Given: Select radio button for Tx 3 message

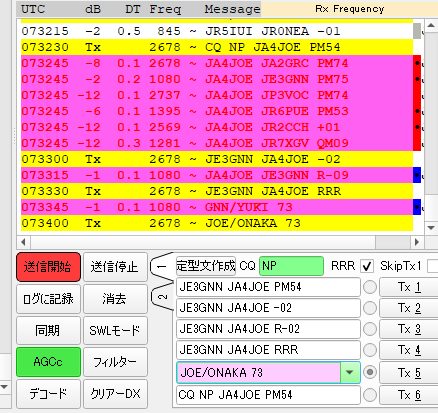Looking at the screenshot, I should pos(370,329).
